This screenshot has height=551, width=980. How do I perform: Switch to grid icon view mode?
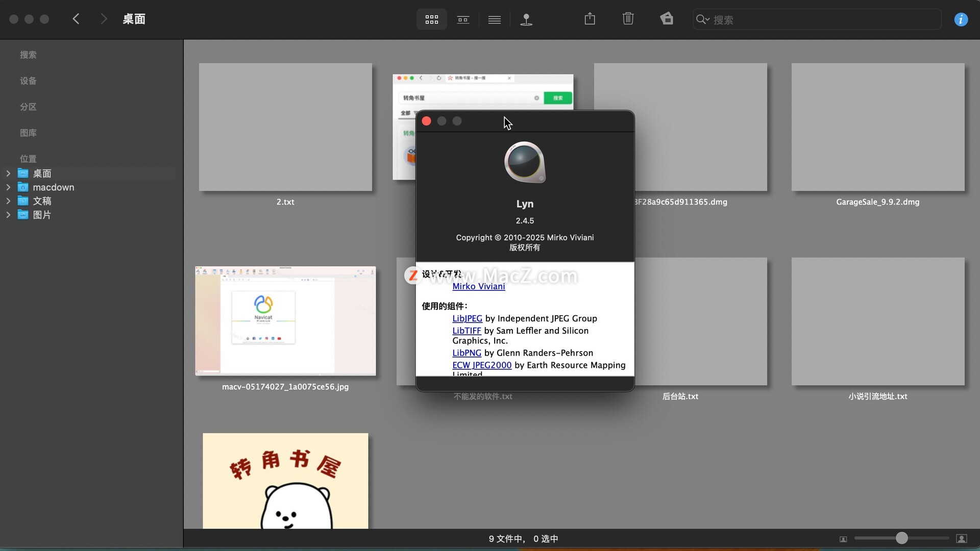coord(432,19)
